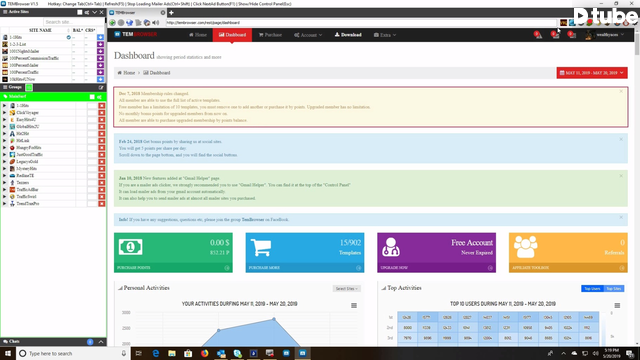Screen dimensions: 640x360
Task: Open the Purchase nav item
Action: coord(270,35)
